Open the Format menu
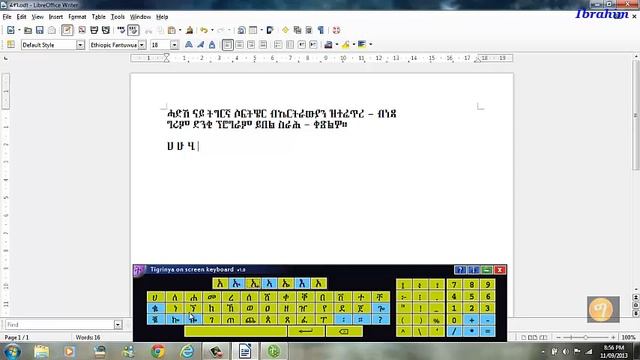Viewport: 640px width, 360px height. coord(77,17)
